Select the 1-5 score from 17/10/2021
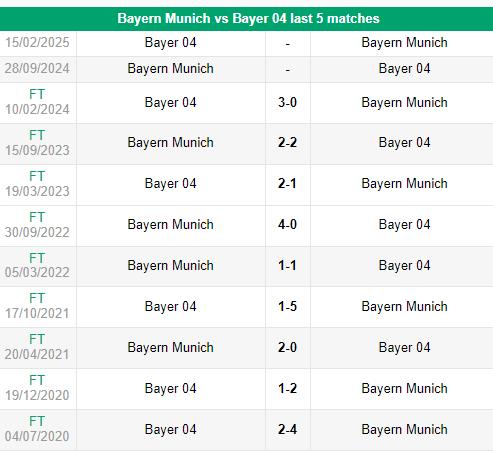The height and width of the screenshot is (451, 493). [x=287, y=307]
